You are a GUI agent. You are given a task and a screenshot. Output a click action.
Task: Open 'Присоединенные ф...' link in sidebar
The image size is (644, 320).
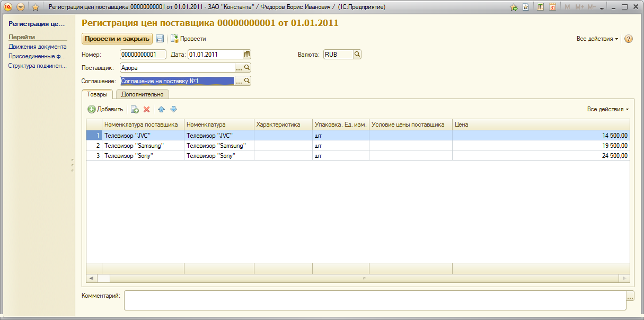click(x=37, y=56)
